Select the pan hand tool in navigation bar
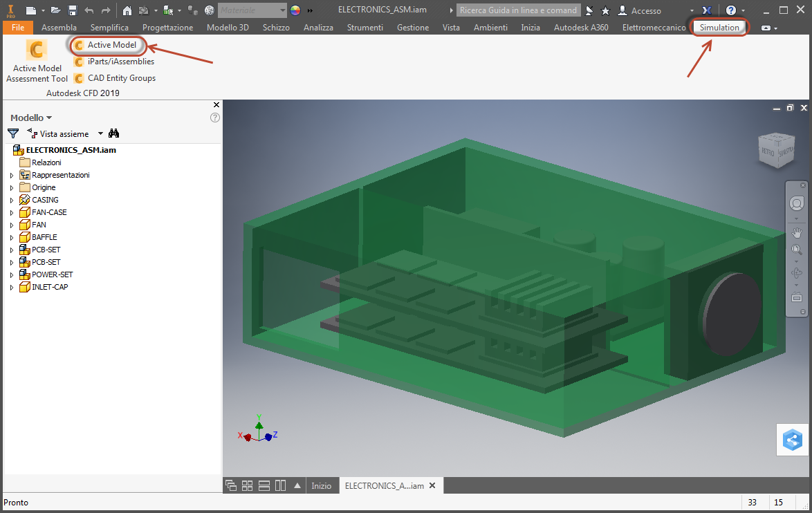Screen dimensions: 812x513 pyautogui.click(x=797, y=233)
